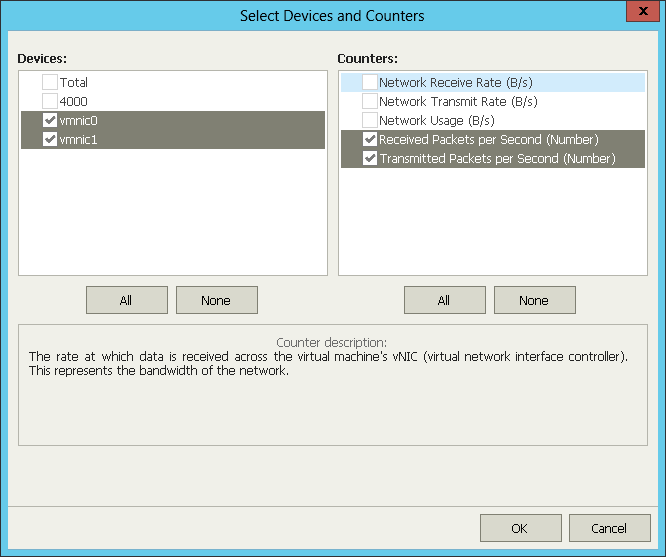This screenshot has width=666, height=557.
Task: Select the Total row label
Action: click(73, 82)
